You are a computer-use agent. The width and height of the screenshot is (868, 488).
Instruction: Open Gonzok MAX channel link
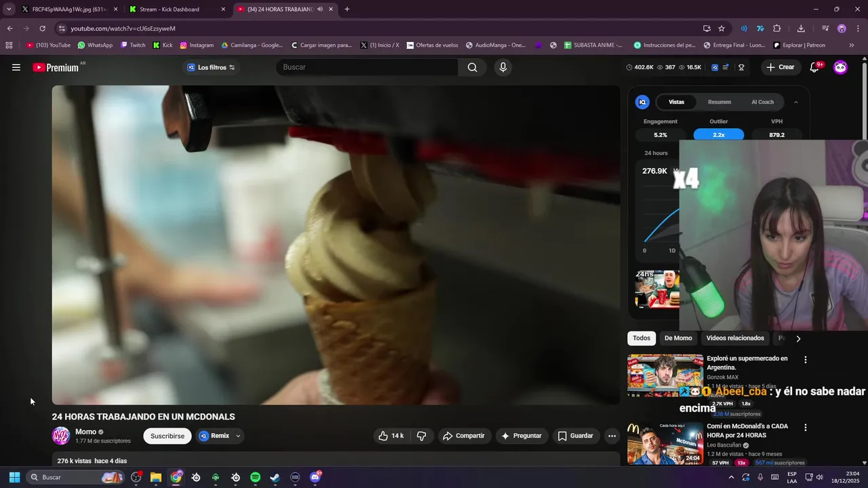pos(722,378)
